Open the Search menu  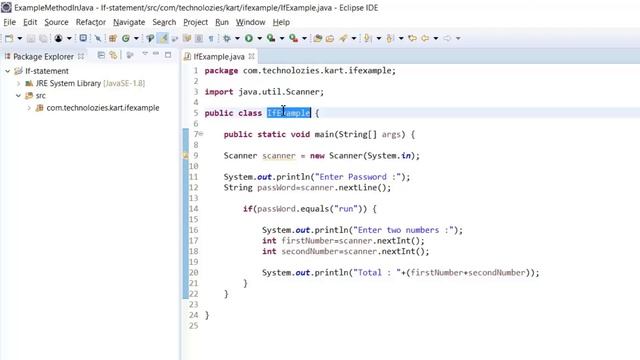164,22
